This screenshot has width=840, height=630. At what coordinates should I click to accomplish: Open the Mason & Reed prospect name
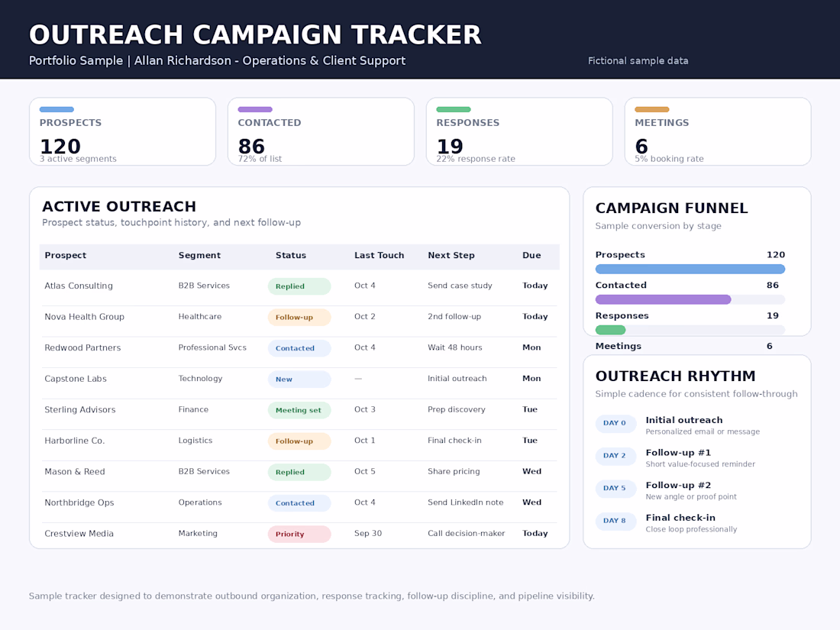(75, 472)
